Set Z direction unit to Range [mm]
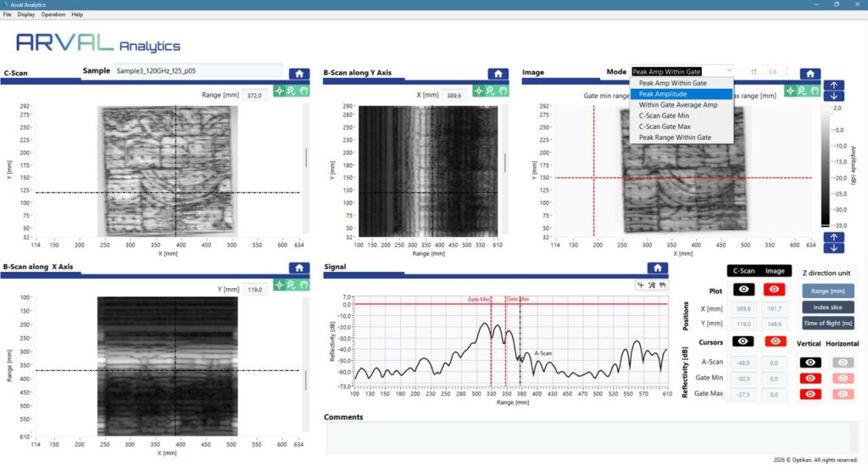868x465 pixels. coord(827,291)
